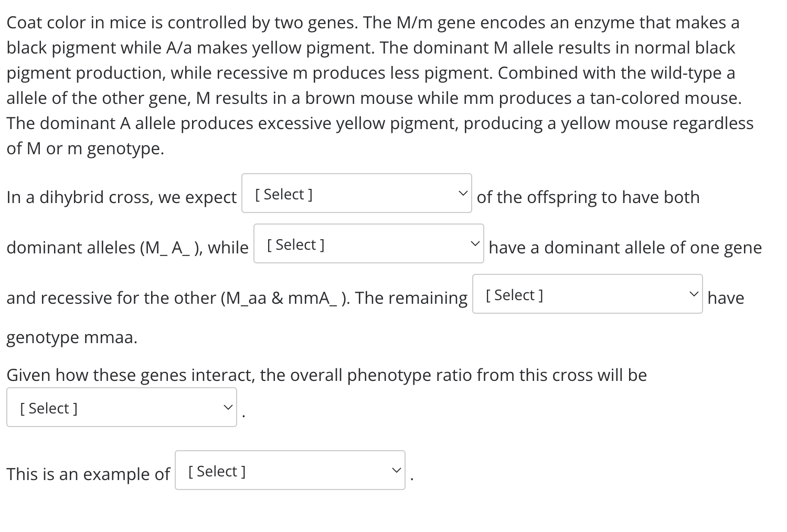
Task: Click chevron arrow in 'This is an example of' select
Action: click(396, 470)
